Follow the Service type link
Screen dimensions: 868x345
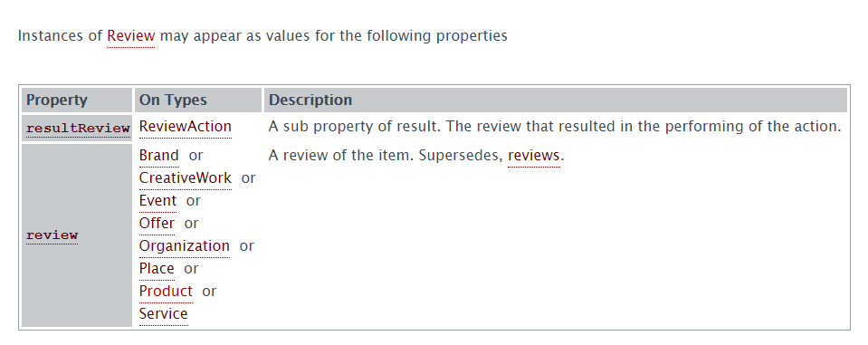coord(163,314)
